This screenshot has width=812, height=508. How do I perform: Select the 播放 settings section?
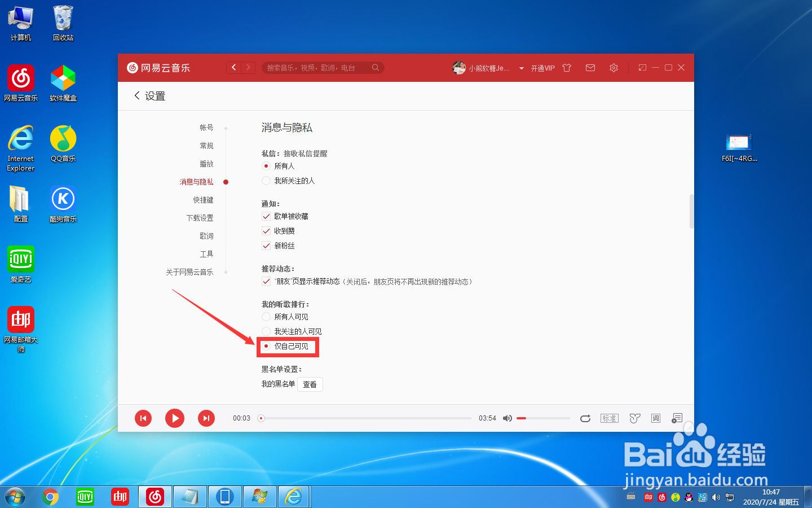click(206, 164)
